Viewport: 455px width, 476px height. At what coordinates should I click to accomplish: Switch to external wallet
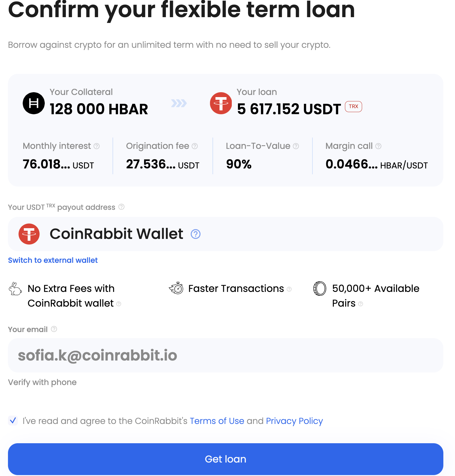pyautogui.click(x=52, y=260)
